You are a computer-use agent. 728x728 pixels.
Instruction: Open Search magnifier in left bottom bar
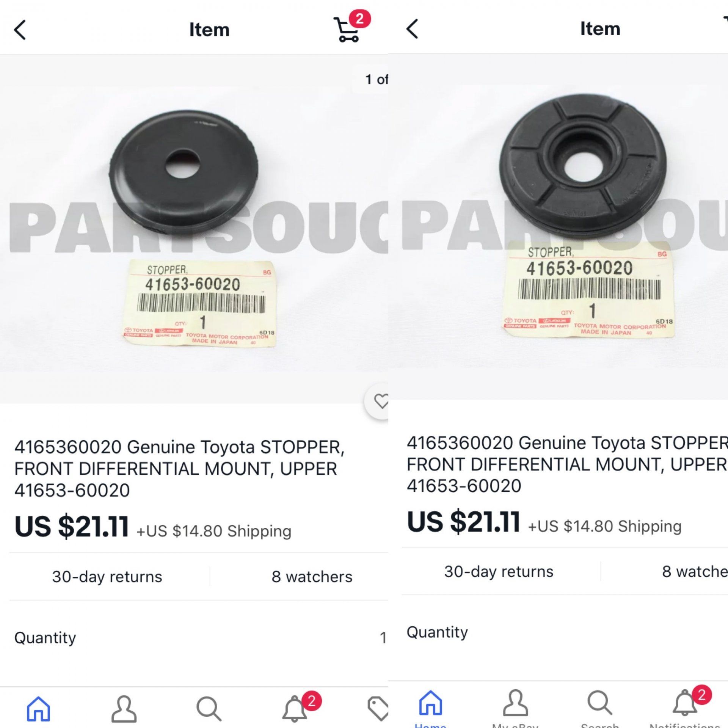click(209, 708)
